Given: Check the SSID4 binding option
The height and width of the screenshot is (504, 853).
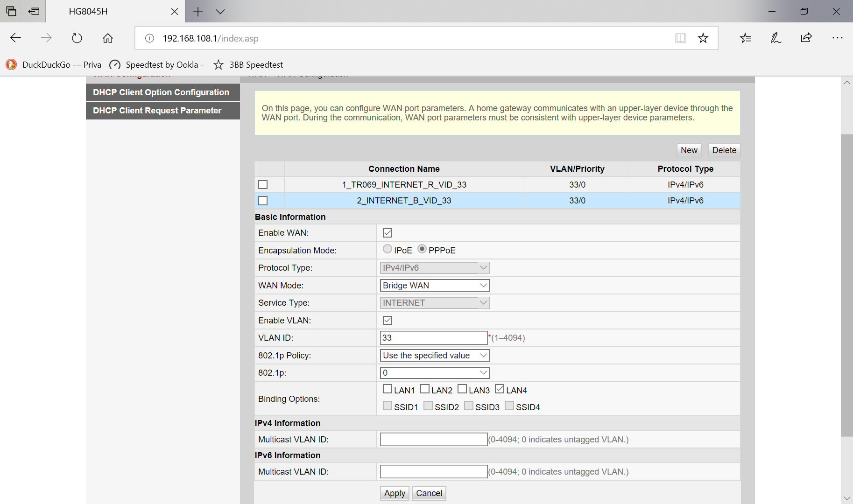Looking at the screenshot, I should (x=509, y=406).
